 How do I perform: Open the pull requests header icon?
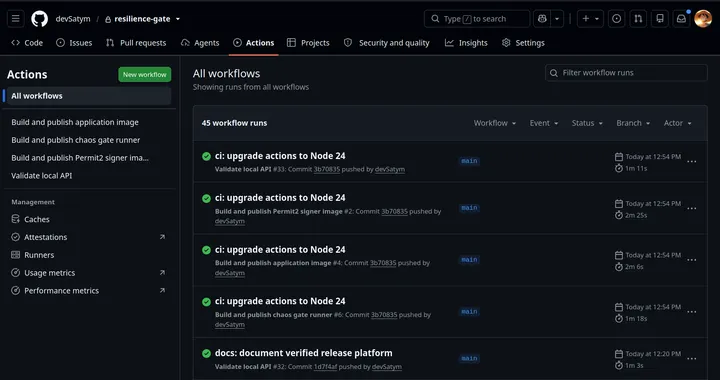coord(638,19)
